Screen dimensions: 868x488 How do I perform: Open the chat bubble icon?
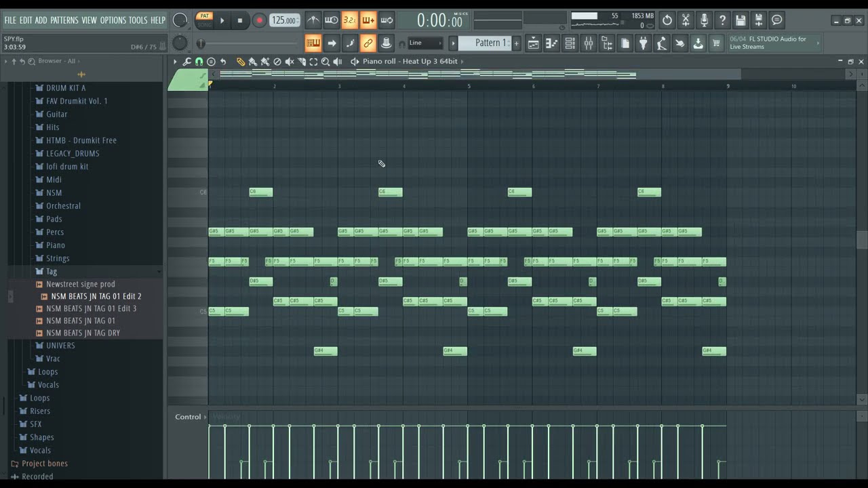(777, 20)
